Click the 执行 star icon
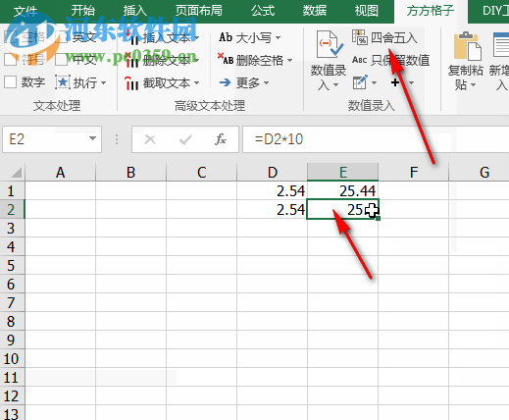 coord(63,82)
